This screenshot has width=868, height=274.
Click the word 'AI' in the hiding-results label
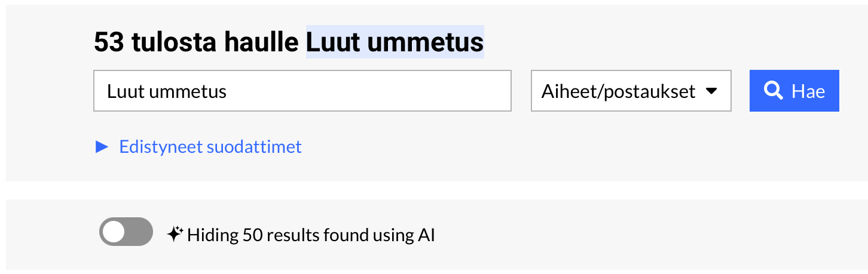pyautogui.click(x=426, y=235)
